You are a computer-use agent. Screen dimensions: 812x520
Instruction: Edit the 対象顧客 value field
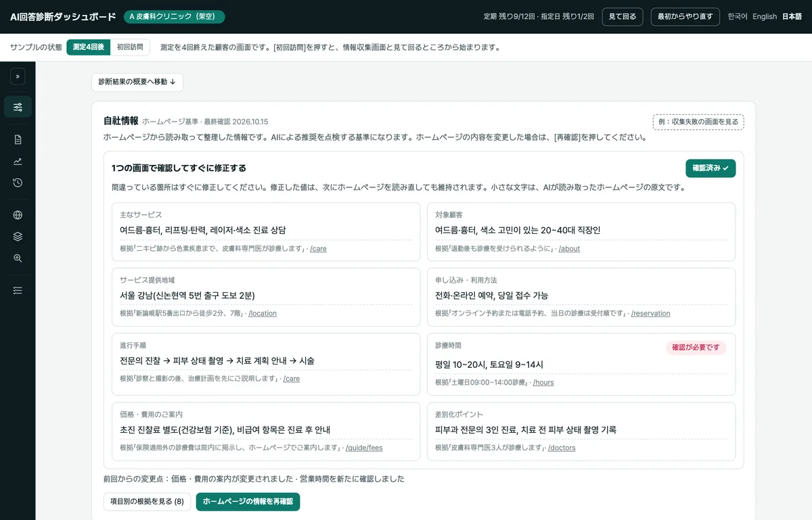[x=581, y=231]
